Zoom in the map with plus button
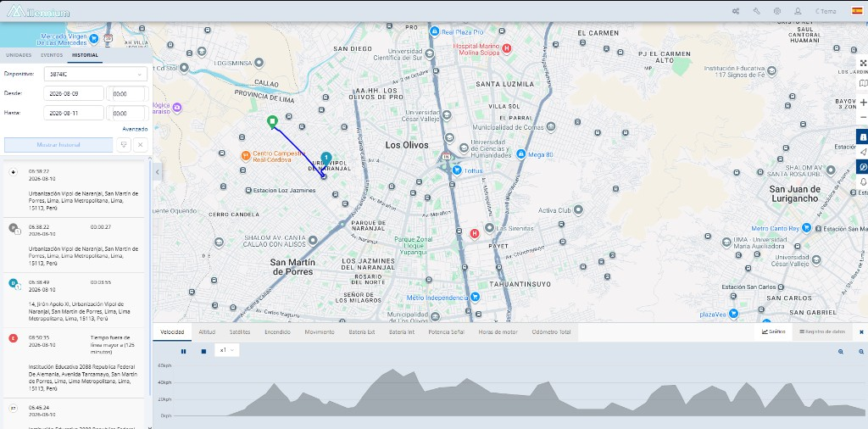Screen dimensions: 868x429 pyautogui.click(x=863, y=103)
